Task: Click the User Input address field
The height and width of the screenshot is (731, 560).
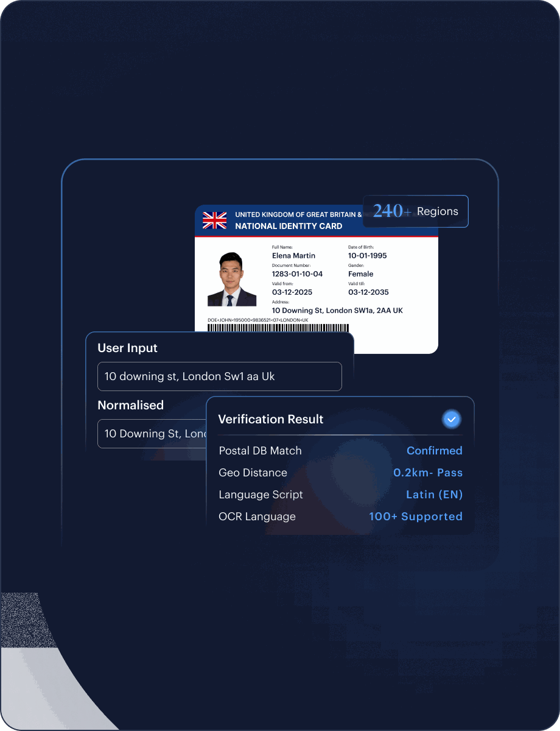Action: (220, 376)
